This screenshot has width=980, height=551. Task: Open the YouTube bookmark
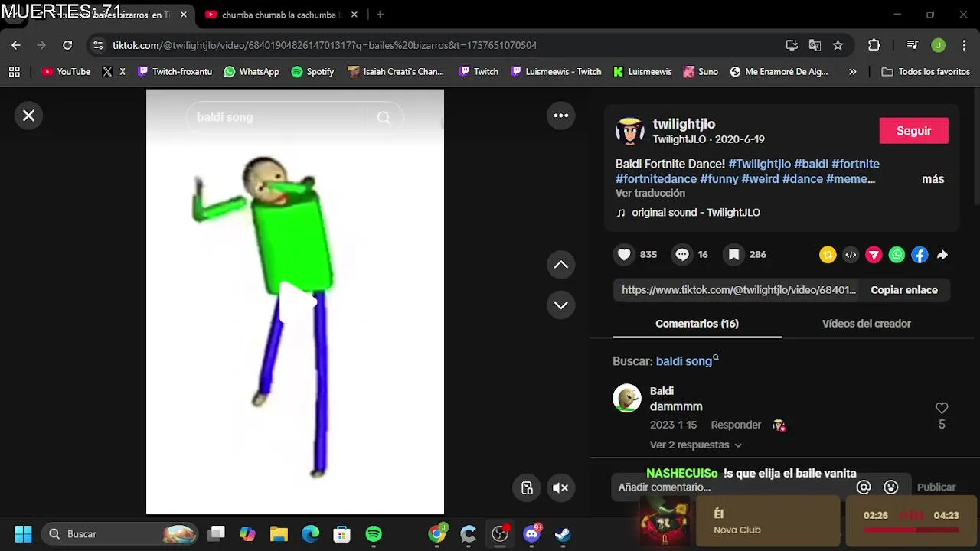tap(66, 71)
